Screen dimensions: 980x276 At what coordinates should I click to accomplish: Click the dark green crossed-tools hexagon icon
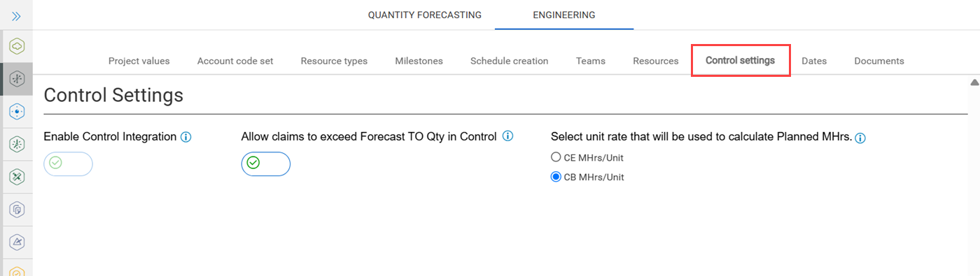(x=17, y=177)
